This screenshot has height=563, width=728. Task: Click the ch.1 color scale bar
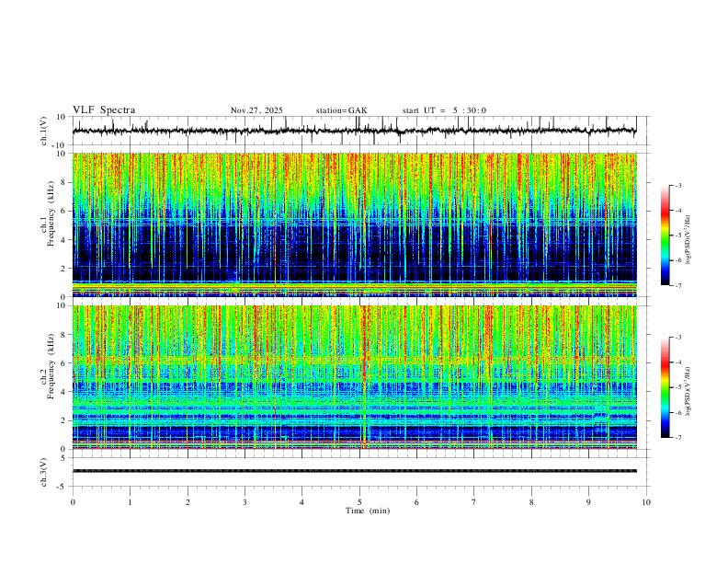coord(665,236)
